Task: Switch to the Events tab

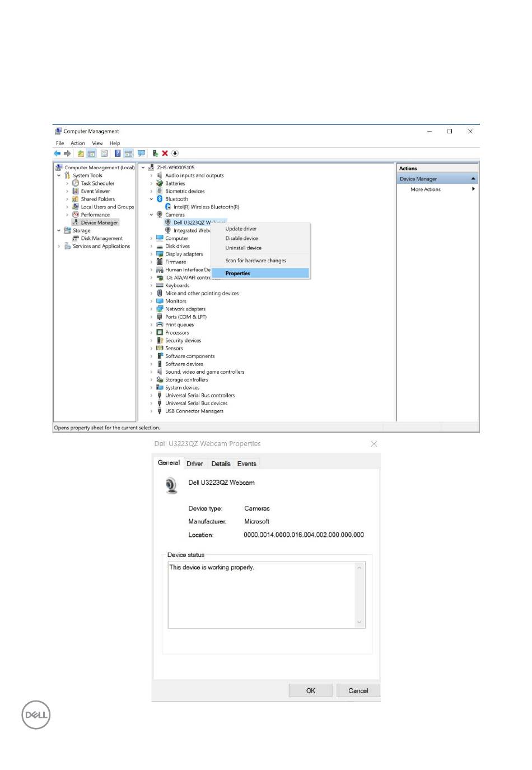Action: [x=247, y=463]
